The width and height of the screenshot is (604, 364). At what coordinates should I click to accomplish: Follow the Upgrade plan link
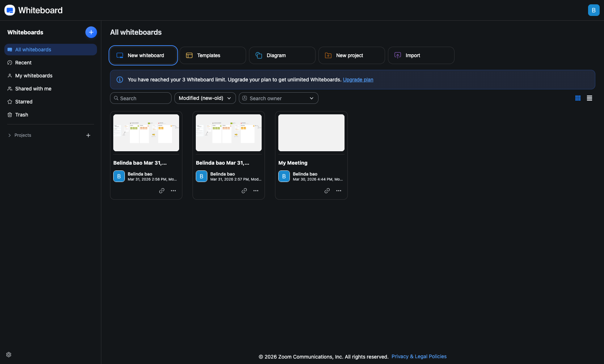358,80
